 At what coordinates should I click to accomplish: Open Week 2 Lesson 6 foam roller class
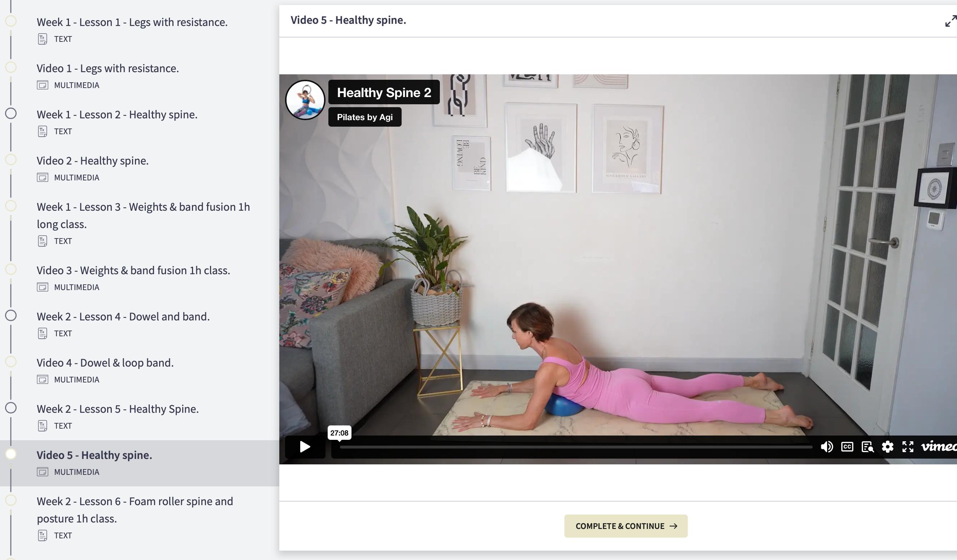135,509
